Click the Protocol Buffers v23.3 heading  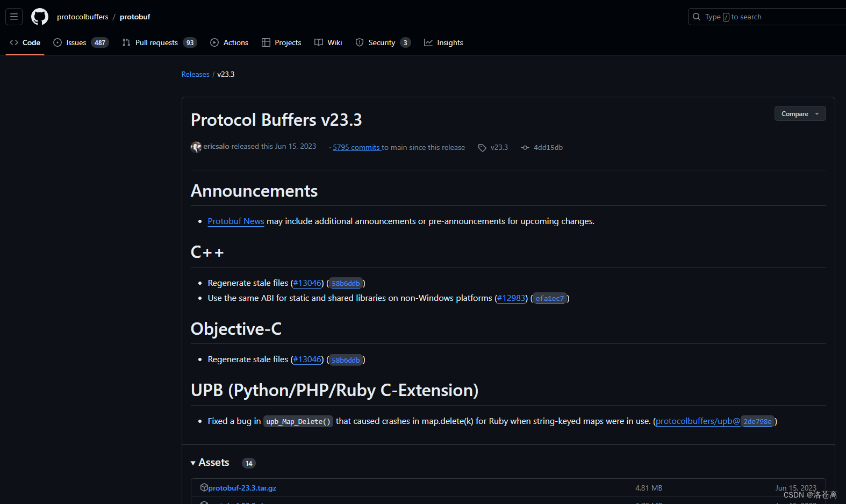pyautogui.click(x=276, y=119)
